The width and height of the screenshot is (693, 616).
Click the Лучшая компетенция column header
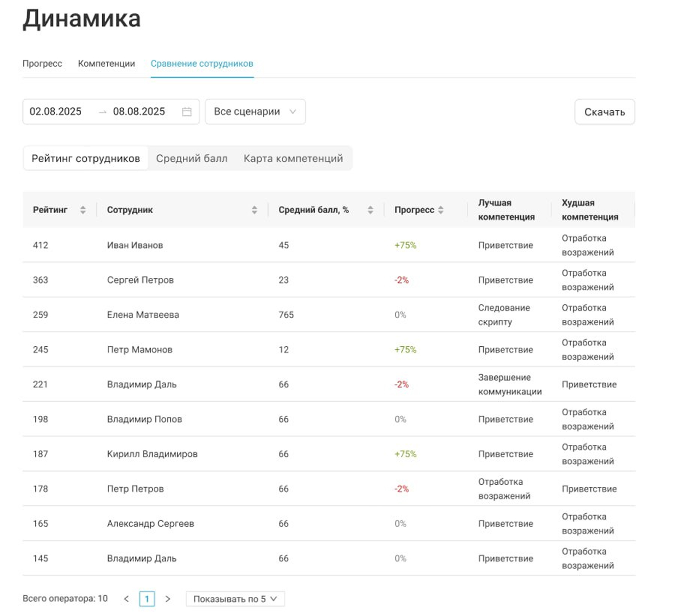(x=506, y=210)
